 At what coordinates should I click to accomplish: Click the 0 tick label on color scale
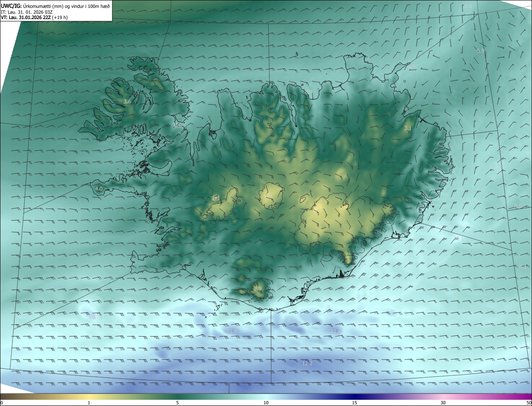pos(2,403)
